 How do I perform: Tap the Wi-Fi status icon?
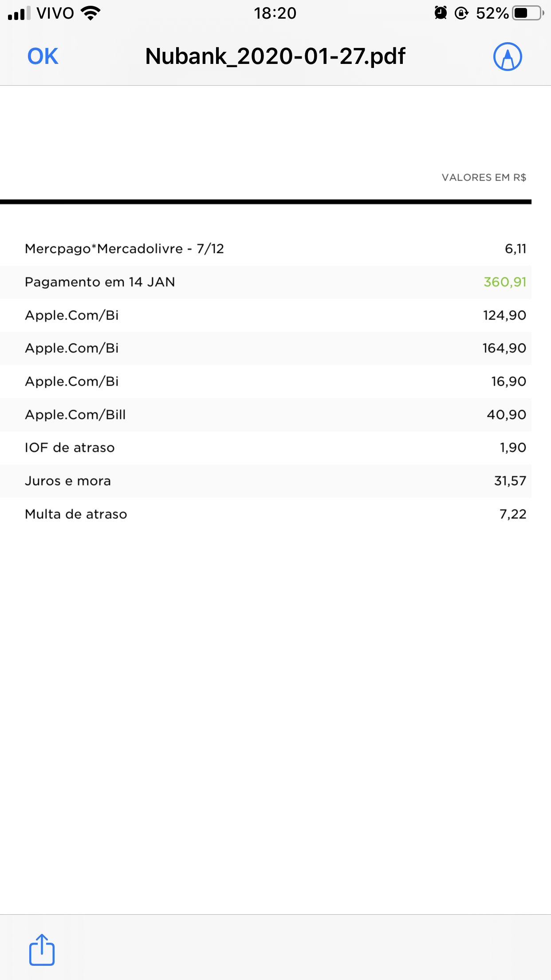tap(91, 13)
